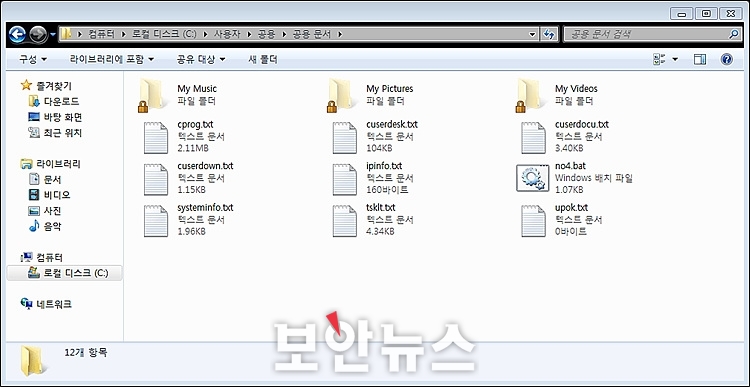Select the My Videos folder icon

click(530, 95)
